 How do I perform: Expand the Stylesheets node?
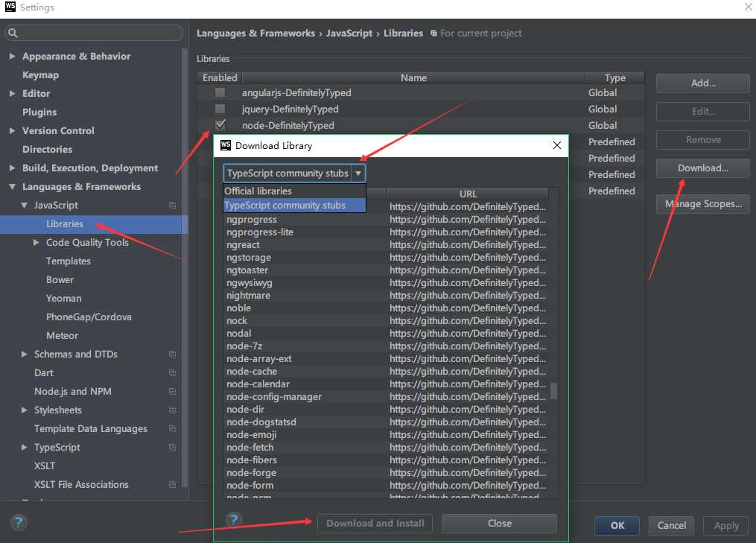(24, 410)
